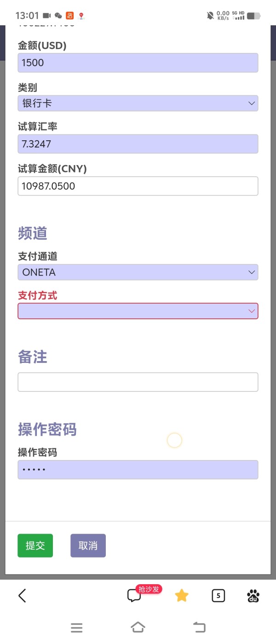Open the recent apps menu icon
The width and height of the screenshot is (276, 644).
click(x=77, y=627)
